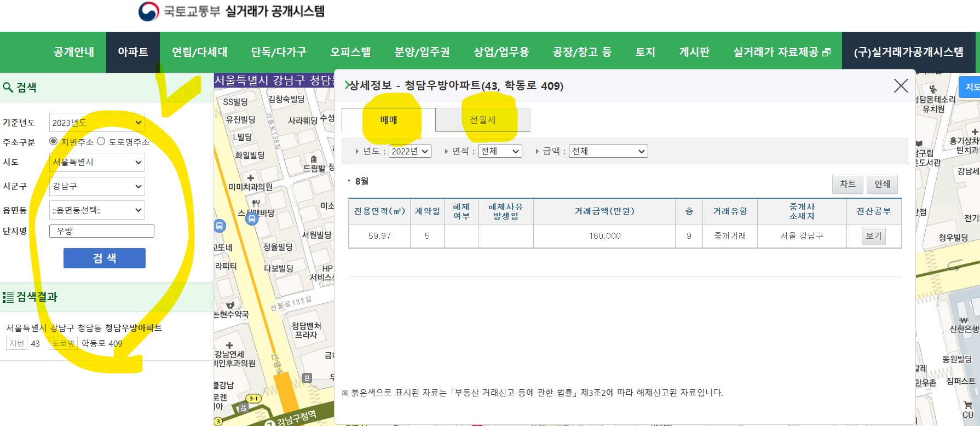This screenshot has height=426, width=980.
Task: Open the 기준년도 2023년도 dropdown
Action: (x=97, y=123)
